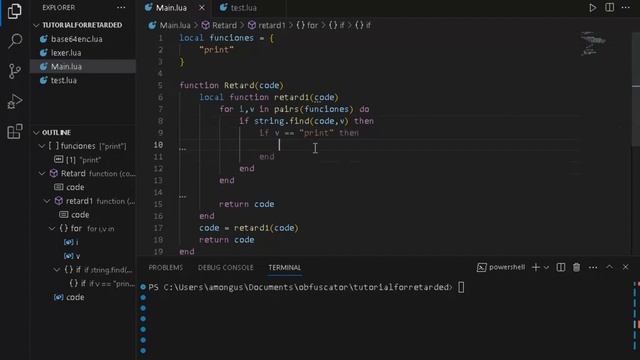Collapse the if string.find node in outline
Image resolution: width=640 pixels, height=360 pixels.
(57, 270)
